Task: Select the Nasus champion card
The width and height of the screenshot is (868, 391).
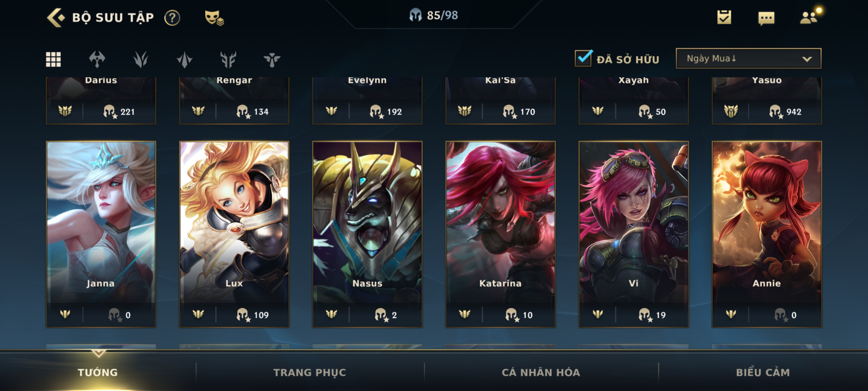Action: pyautogui.click(x=367, y=234)
